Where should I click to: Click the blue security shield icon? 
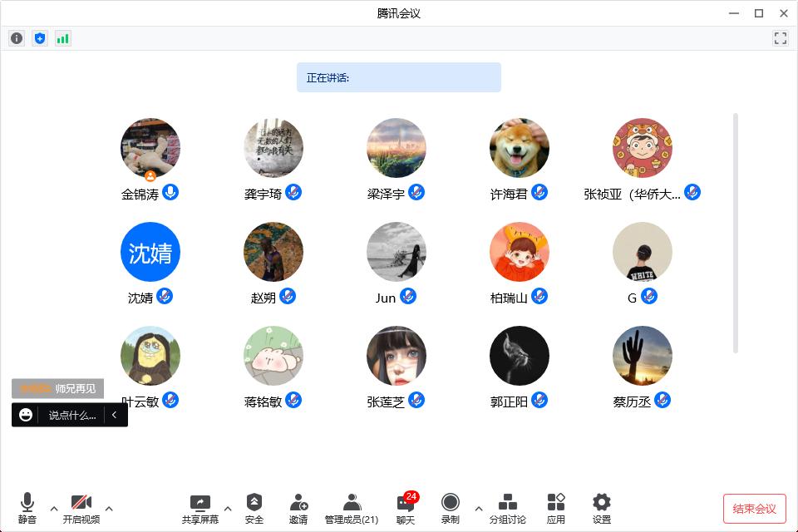pyautogui.click(x=40, y=38)
